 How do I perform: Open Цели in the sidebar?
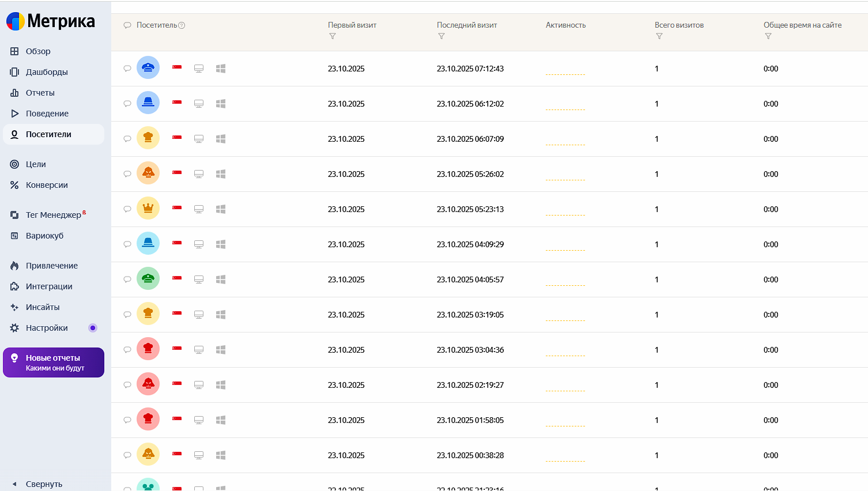36,164
